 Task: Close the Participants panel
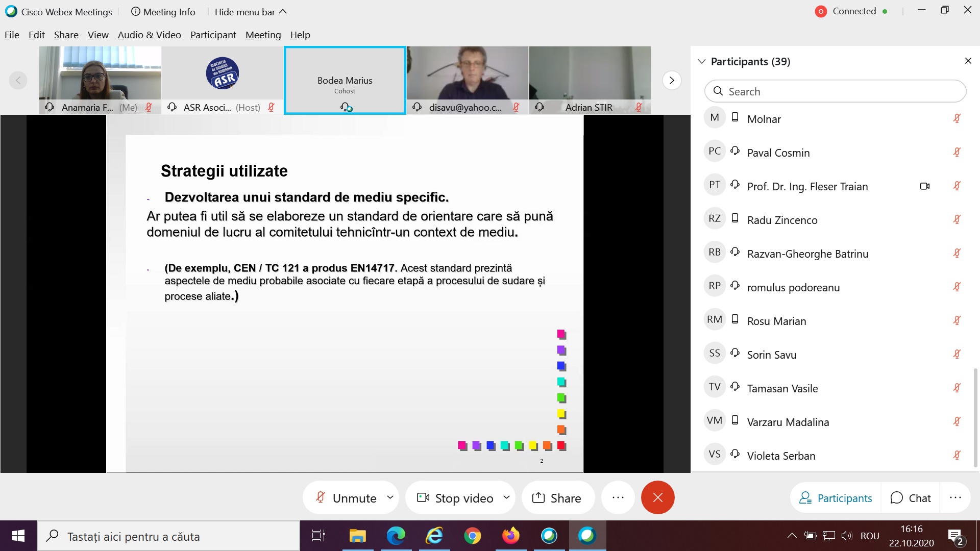968,61
